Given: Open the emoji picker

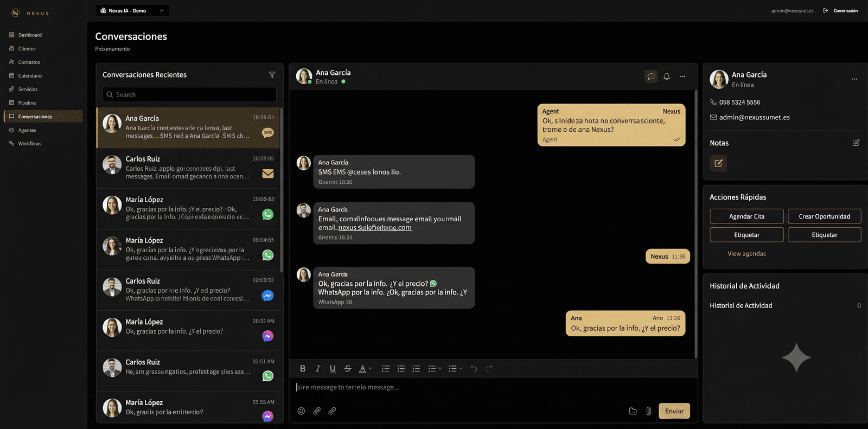Looking at the screenshot, I should click(x=301, y=411).
